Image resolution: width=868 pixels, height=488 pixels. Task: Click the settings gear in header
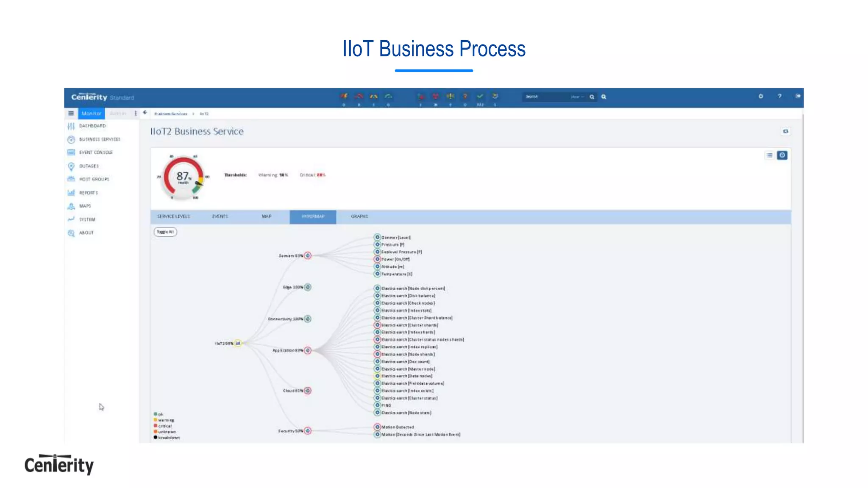(x=761, y=97)
